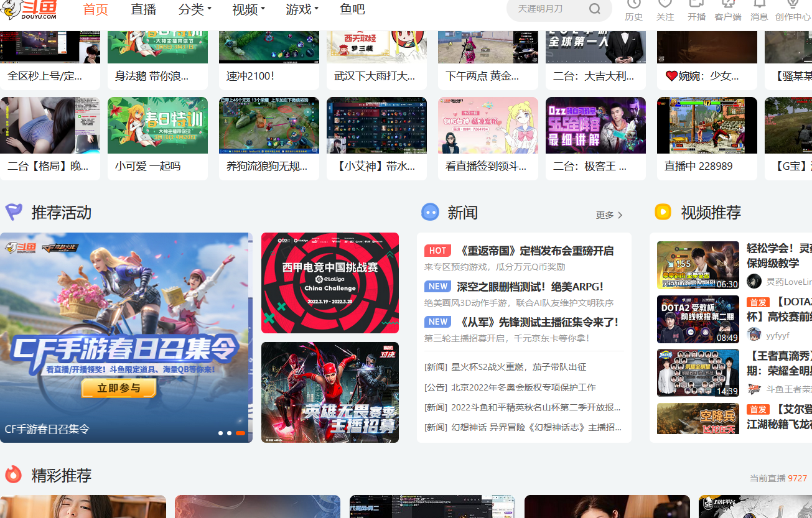This screenshot has width=812, height=518.
Task: Open 客户端 client download icon
Action: click(728, 4)
